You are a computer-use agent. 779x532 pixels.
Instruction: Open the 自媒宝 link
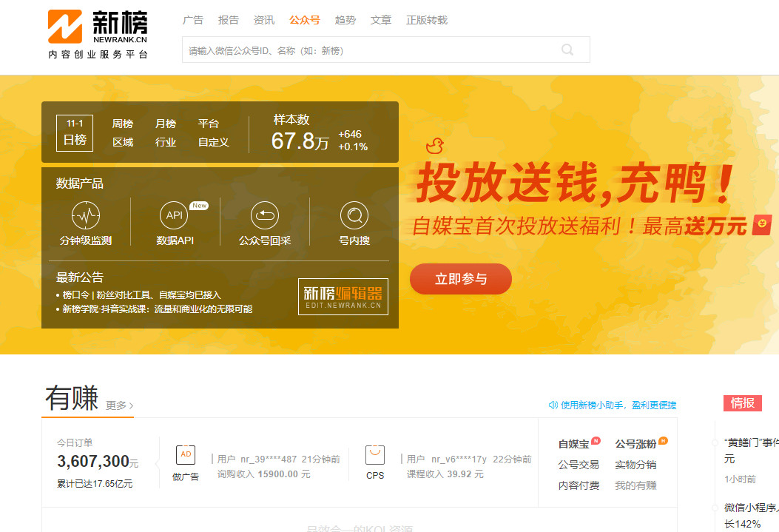(x=574, y=444)
